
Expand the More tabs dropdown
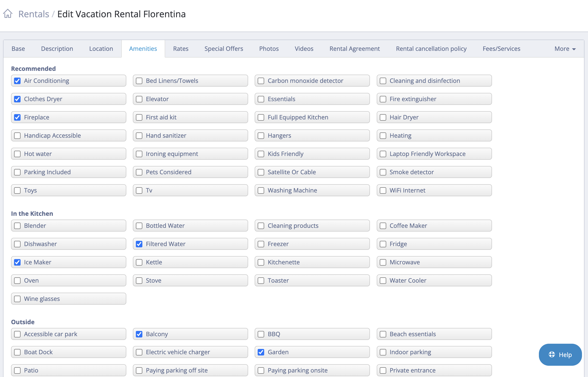[565, 49]
